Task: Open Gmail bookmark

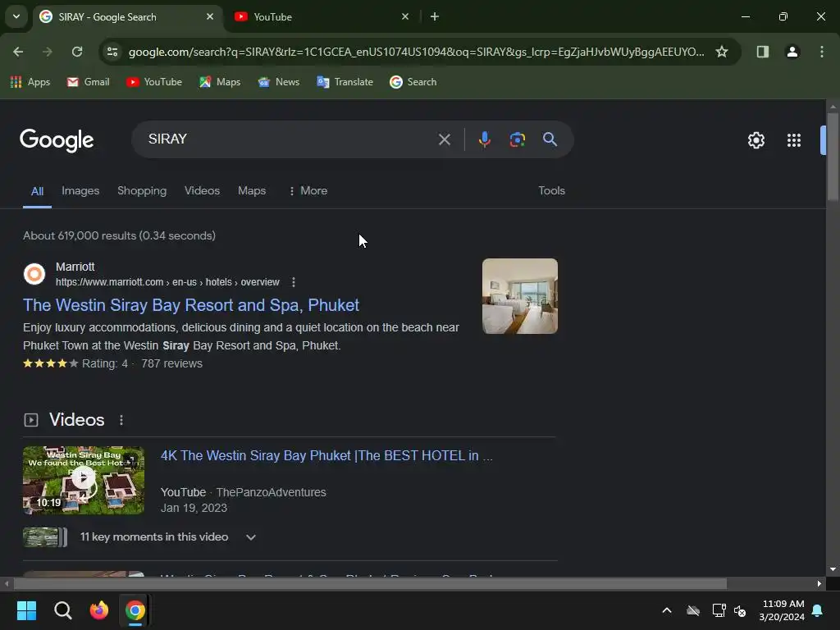Action: 89,82
